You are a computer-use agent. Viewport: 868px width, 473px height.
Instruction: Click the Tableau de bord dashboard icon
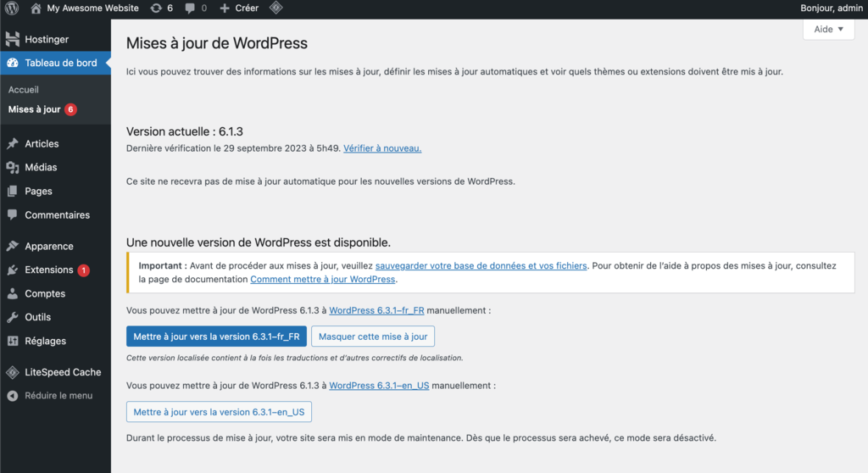click(x=12, y=63)
